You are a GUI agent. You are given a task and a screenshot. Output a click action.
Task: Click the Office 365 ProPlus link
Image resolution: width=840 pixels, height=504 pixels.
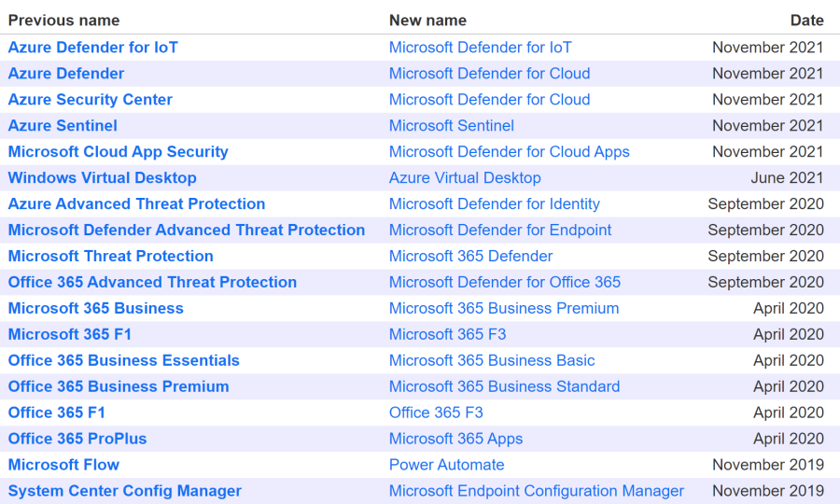click(x=77, y=439)
